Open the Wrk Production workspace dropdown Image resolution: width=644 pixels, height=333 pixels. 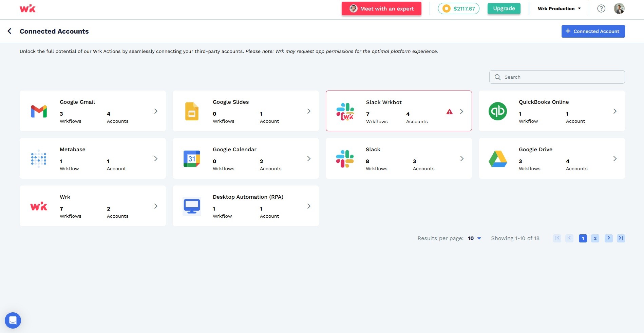559,8
